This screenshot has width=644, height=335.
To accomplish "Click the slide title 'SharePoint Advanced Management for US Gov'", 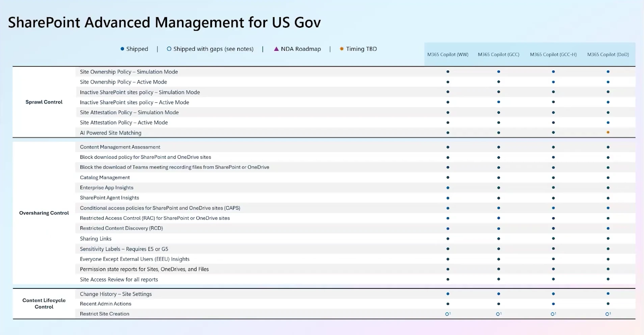I will coord(164,23).
